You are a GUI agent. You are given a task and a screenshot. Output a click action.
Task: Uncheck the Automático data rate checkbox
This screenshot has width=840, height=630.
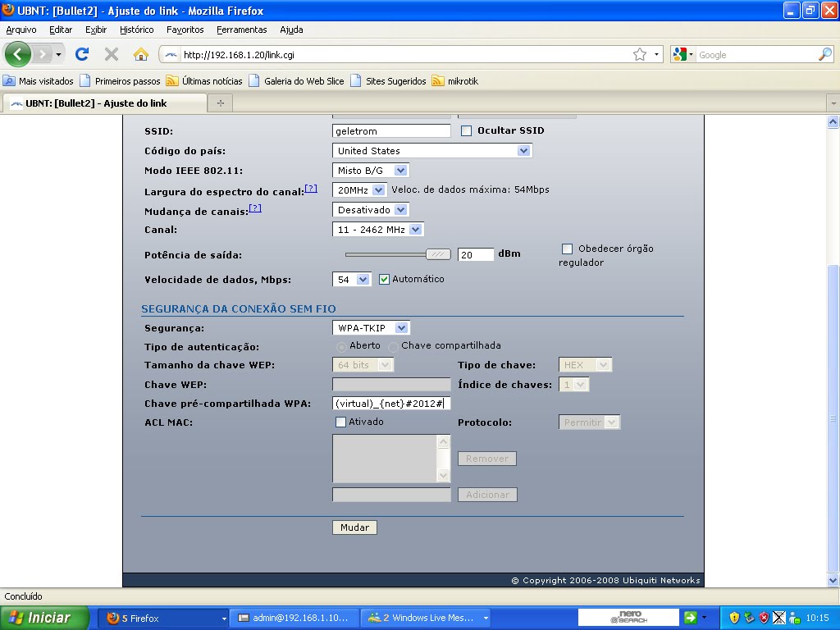[x=384, y=279]
